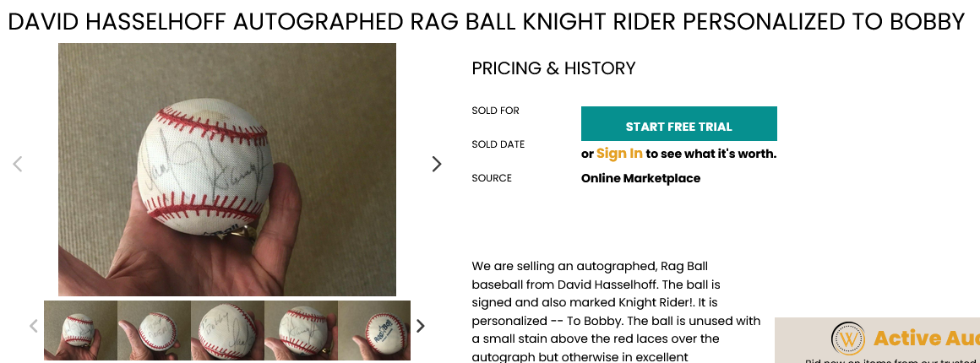Click the item description paragraph
The image size is (980, 363).
click(x=616, y=312)
